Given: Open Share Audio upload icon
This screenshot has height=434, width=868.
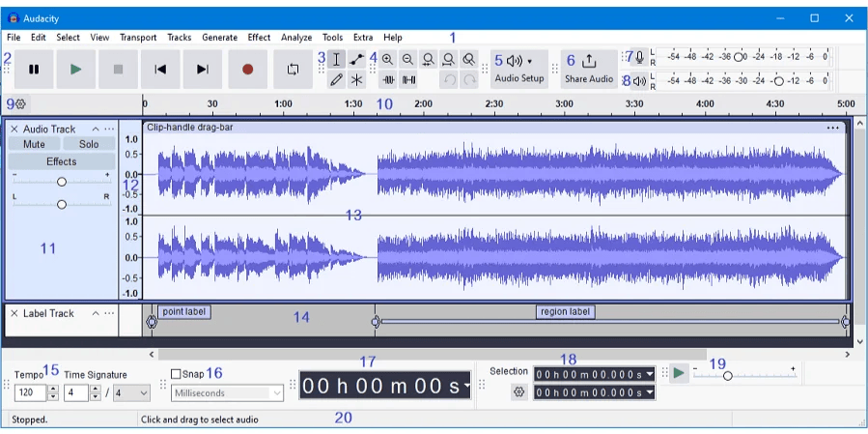Looking at the screenshot, I should 589,61.
